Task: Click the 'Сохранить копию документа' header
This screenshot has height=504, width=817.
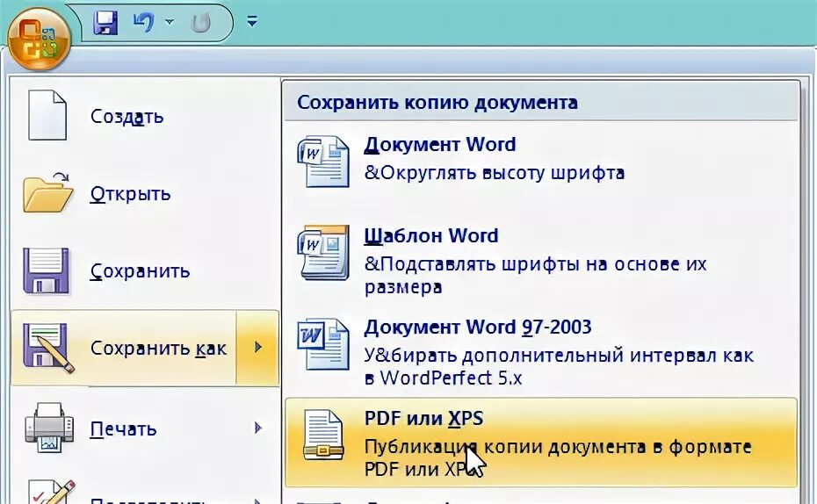Action: coord(437,102)
